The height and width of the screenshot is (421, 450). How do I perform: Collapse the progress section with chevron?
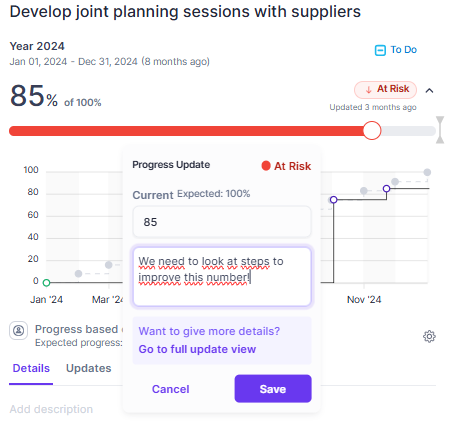[x=429, y=90]
